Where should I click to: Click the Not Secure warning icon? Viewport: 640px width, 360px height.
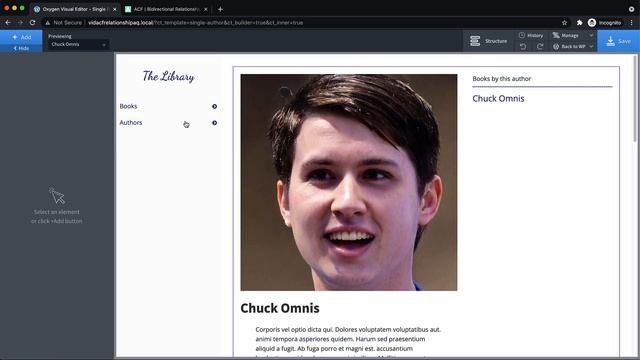pyautogui.click(x=48, y=23)
